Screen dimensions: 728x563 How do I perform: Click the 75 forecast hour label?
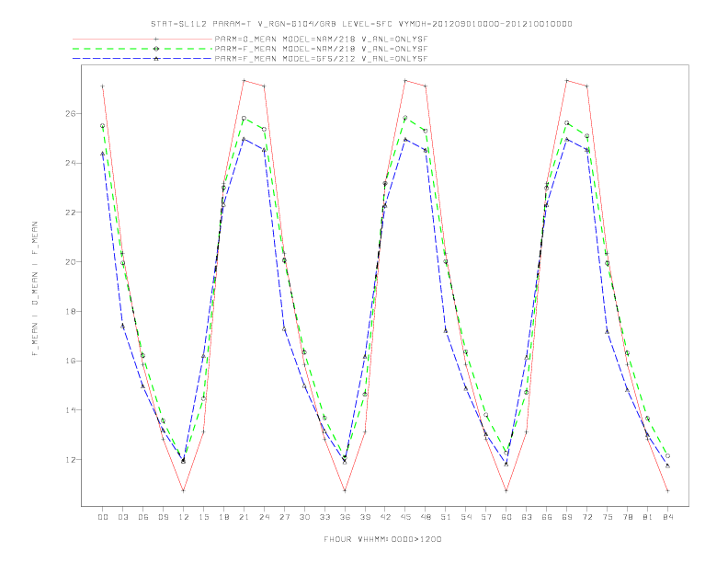608,517
